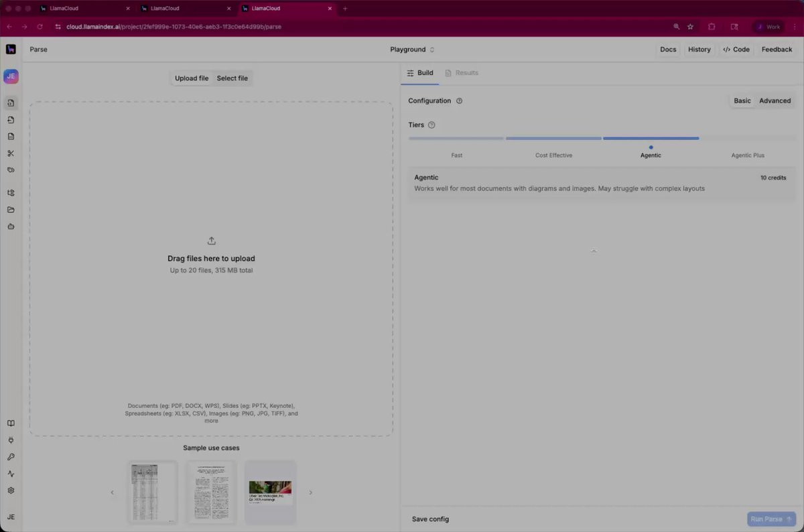
Task: Click the Cost Effective segment of tier bar
Action: pyautogui.click(x=553, y=139)
